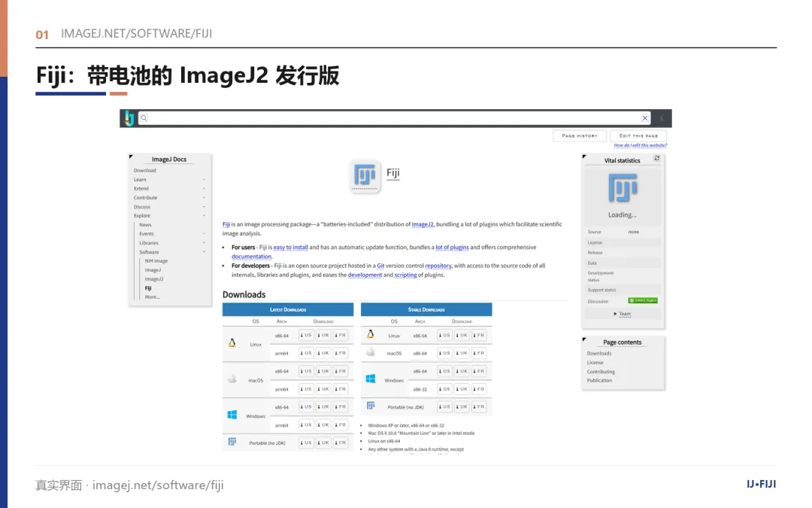Focus the site search input field
The width and height of the screenshot is (812, 508).
[x=394, y=118]
